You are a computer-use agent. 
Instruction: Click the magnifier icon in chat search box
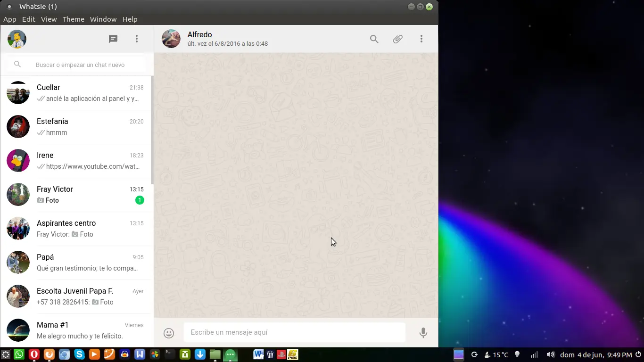tap(17, 65)
